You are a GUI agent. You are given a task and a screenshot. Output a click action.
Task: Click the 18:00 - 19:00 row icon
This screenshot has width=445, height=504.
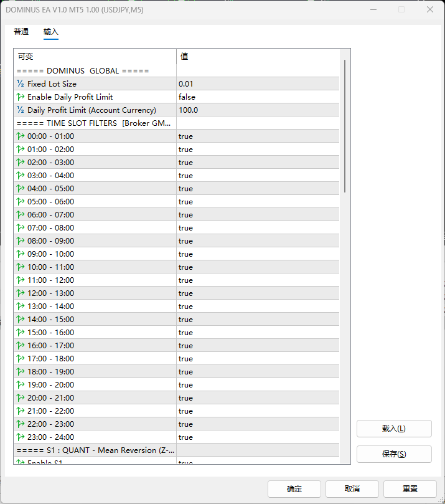[21, 372]
